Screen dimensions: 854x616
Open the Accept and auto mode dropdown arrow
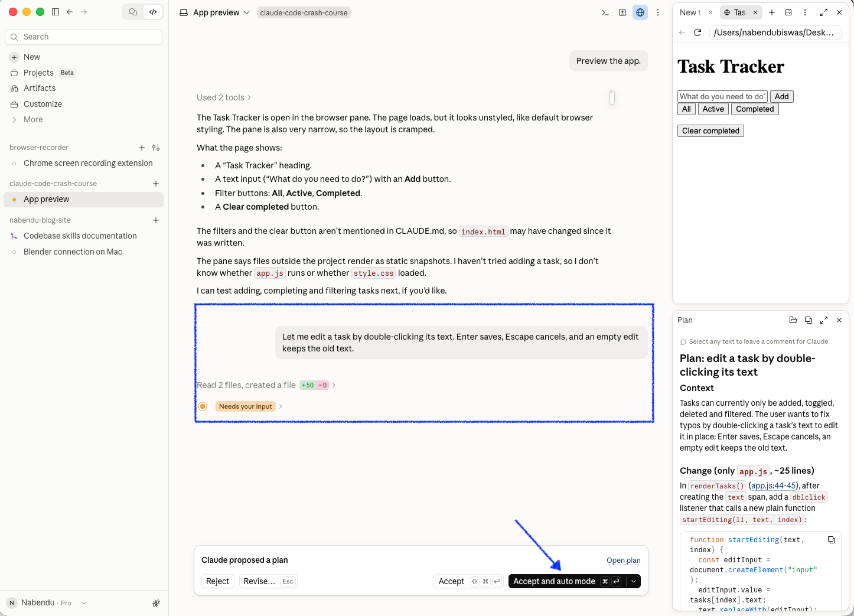(x=634, y=581)
